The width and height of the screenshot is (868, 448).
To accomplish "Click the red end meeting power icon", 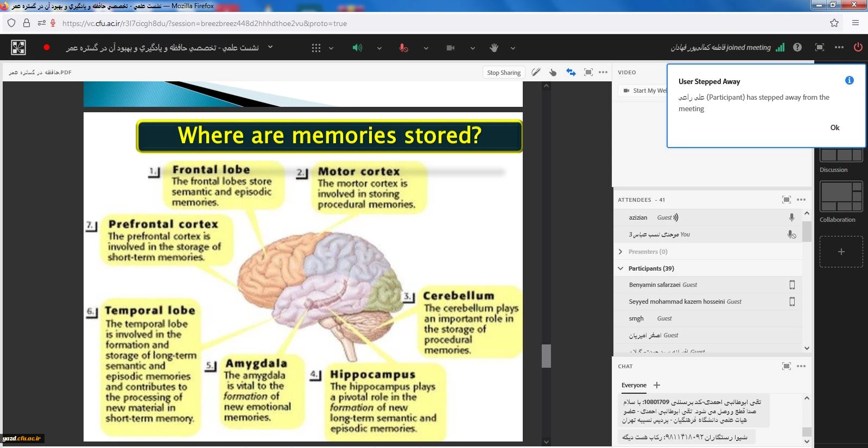I will click(x=858, y=47).
